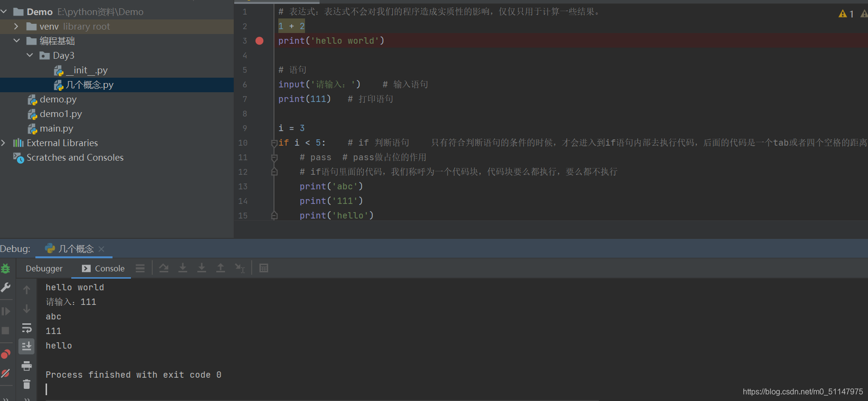
Task: Click the console scroll Down arrow icon
Action: 27,309
